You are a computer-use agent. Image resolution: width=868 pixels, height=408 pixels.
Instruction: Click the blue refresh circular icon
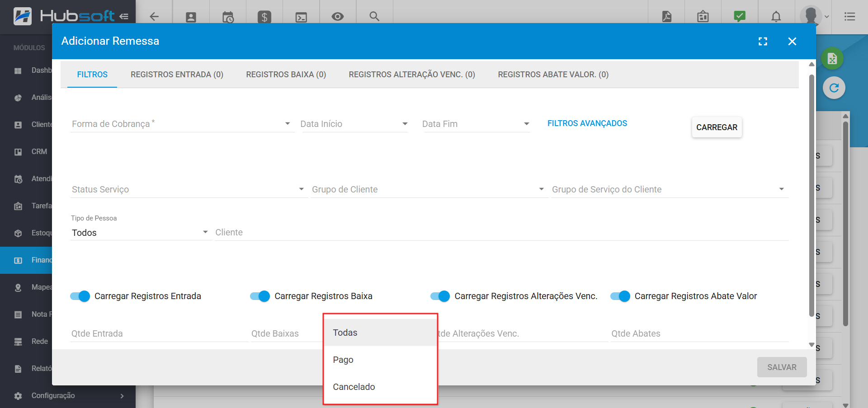834,88
